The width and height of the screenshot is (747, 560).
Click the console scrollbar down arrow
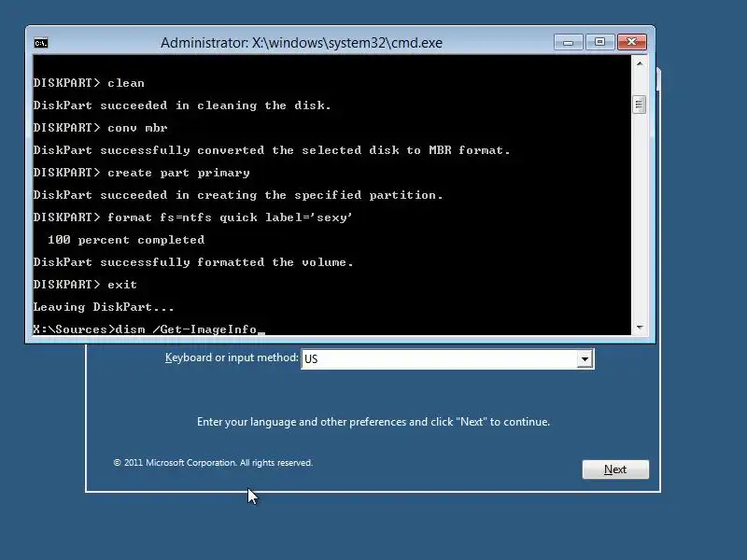(640, 328)
